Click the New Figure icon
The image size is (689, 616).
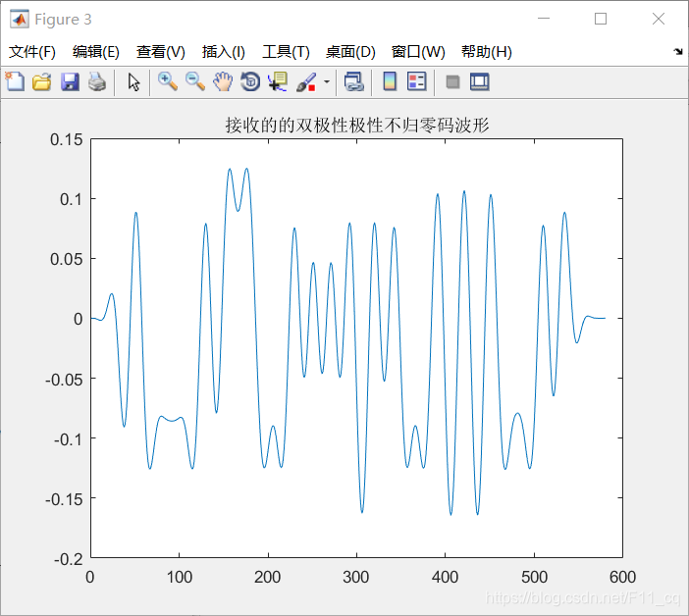[x=15, y=81]
